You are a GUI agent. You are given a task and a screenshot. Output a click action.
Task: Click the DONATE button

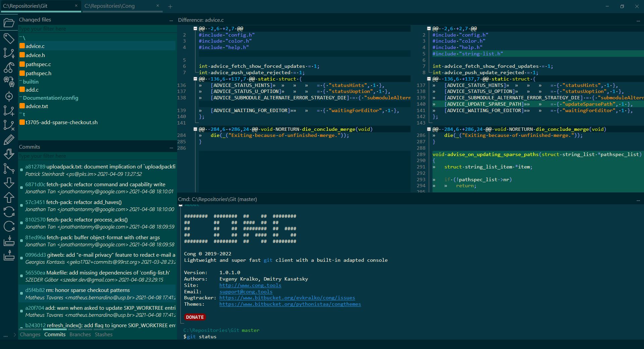tap(195, 317)
